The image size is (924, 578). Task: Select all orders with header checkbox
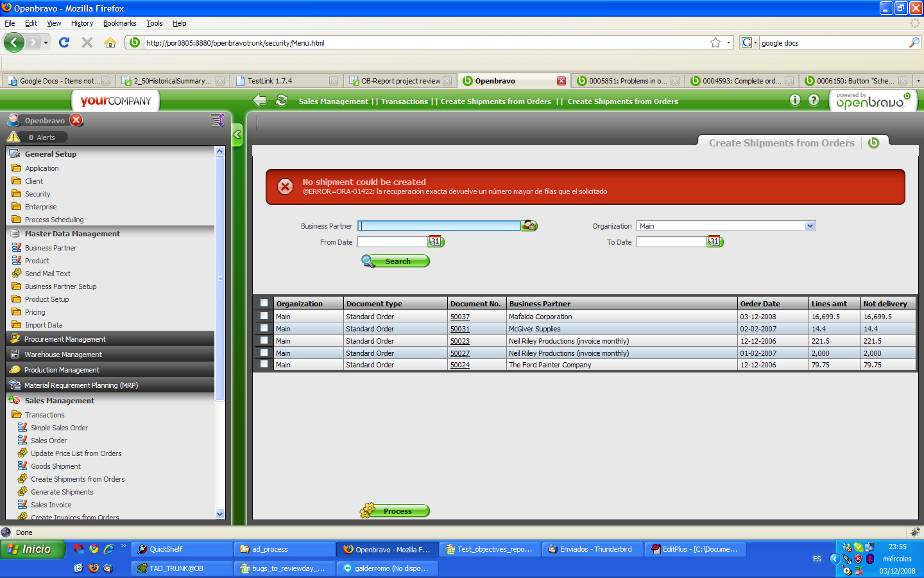click(264, 303)
